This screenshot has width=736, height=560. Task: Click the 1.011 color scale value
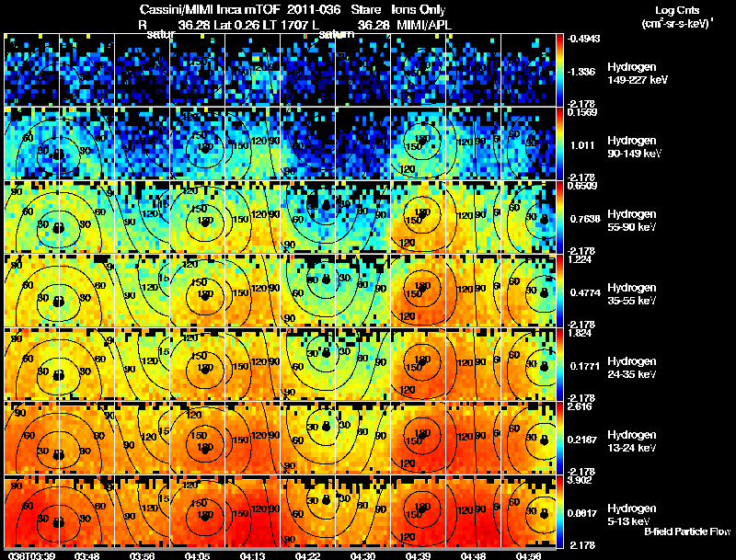[x=582, y=145]
